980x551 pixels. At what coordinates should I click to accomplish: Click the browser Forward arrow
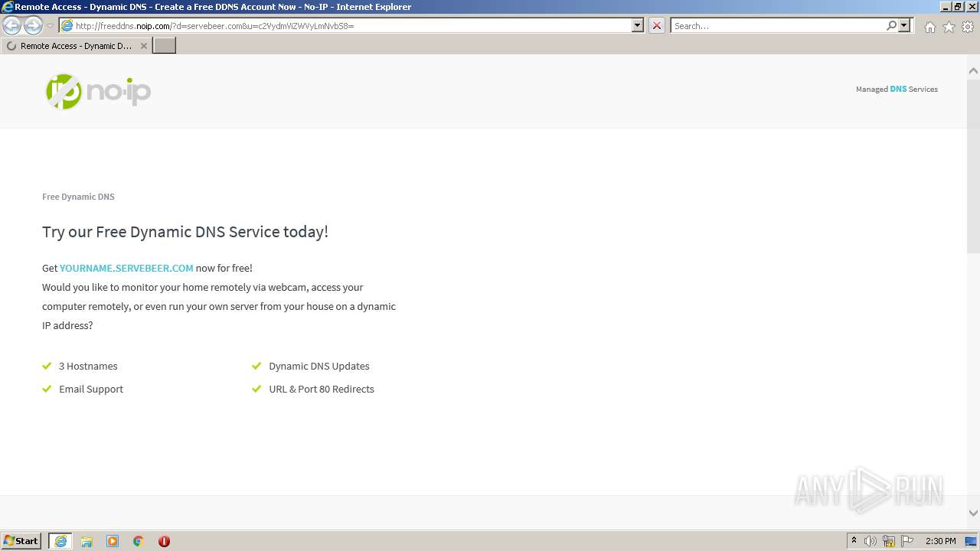33,25
